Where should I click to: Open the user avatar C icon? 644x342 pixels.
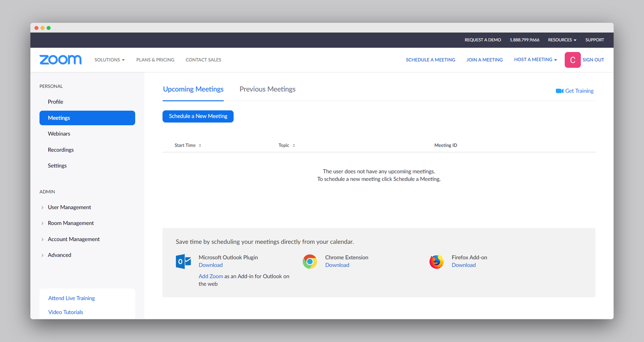[572, 60]
